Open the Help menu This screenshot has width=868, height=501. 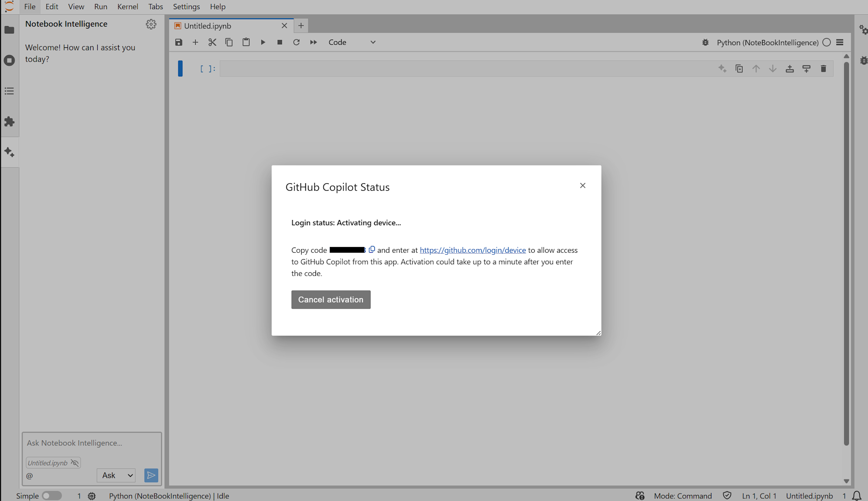tap(218, 7)
